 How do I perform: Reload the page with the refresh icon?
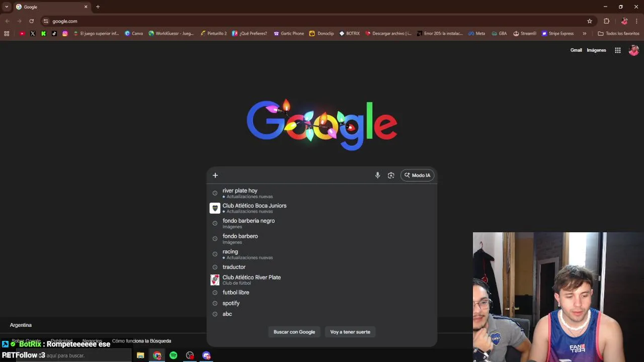point(31,21)
